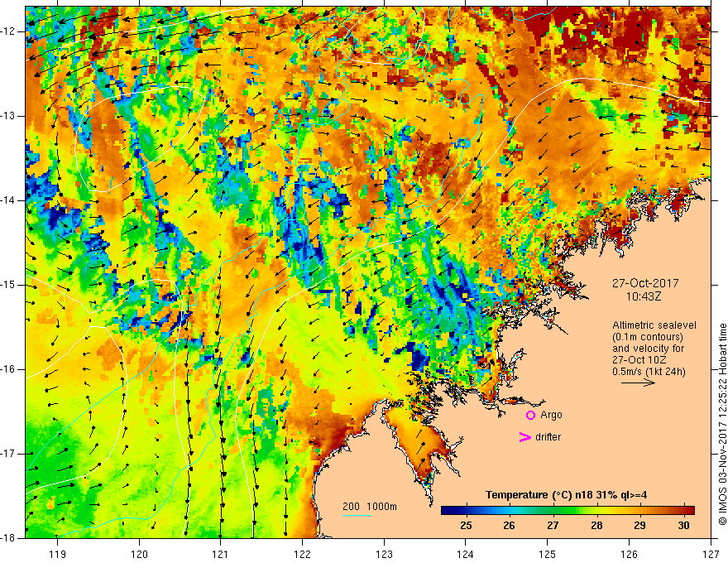The width and height of the screenshot is (728, 563).
Task: Click latitude axis label -16
Action: (x=8, y=369)
